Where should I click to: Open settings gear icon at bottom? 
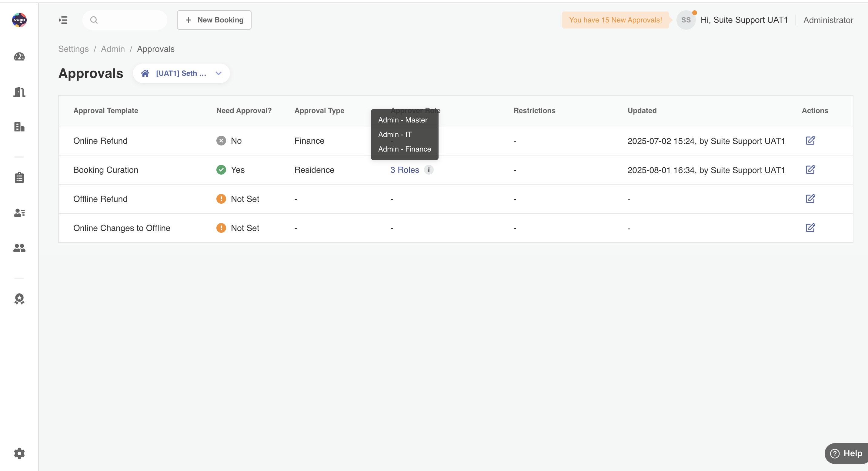tap(19, 453)
